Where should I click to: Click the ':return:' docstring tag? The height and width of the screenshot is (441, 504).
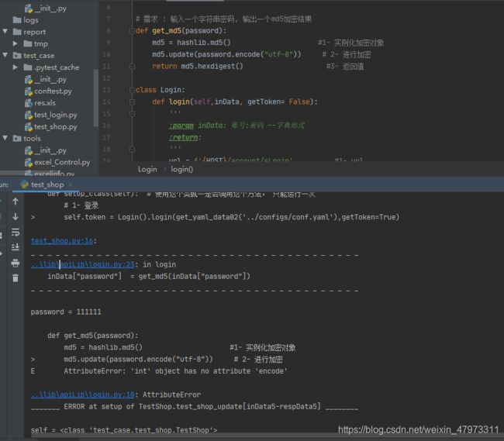tap(185, 137)
